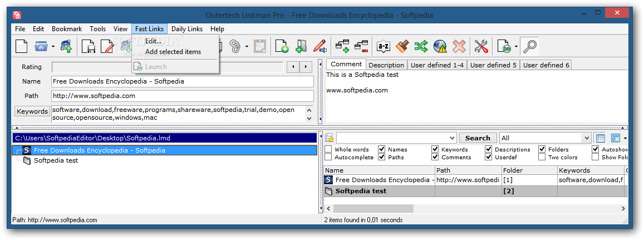
Task: Open the File menu
Action: tap(20, 29)
